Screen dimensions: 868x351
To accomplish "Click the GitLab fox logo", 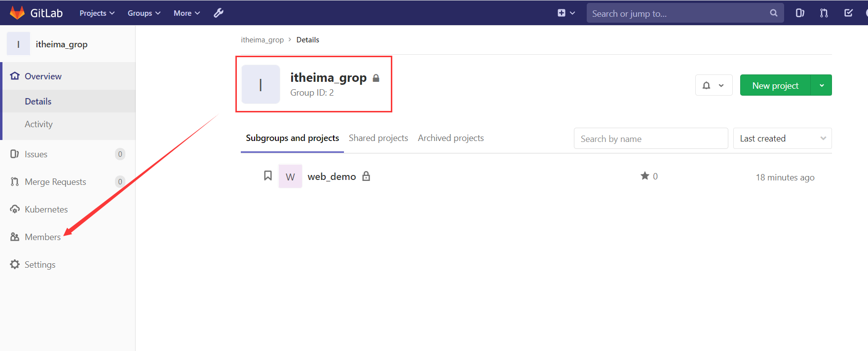I will 17,13.
